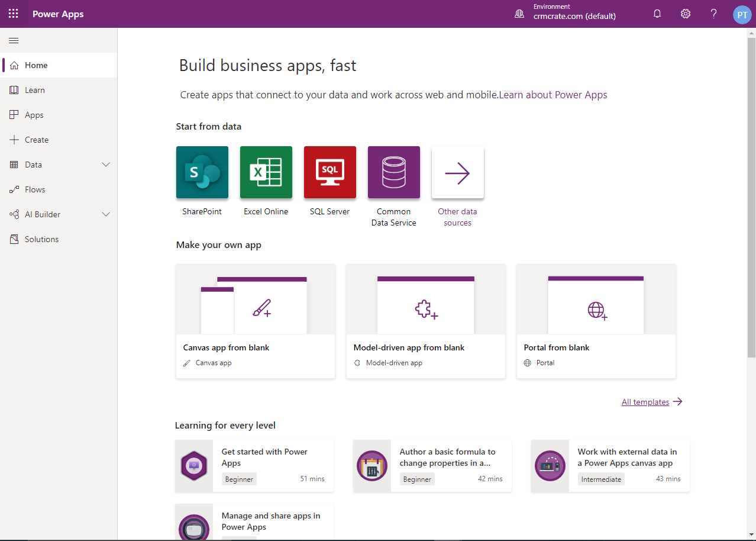Follow the Learn about Power Apps link
Image resolution: width=756 pixels, height=541 pixels.
click(x=553, y=95)
